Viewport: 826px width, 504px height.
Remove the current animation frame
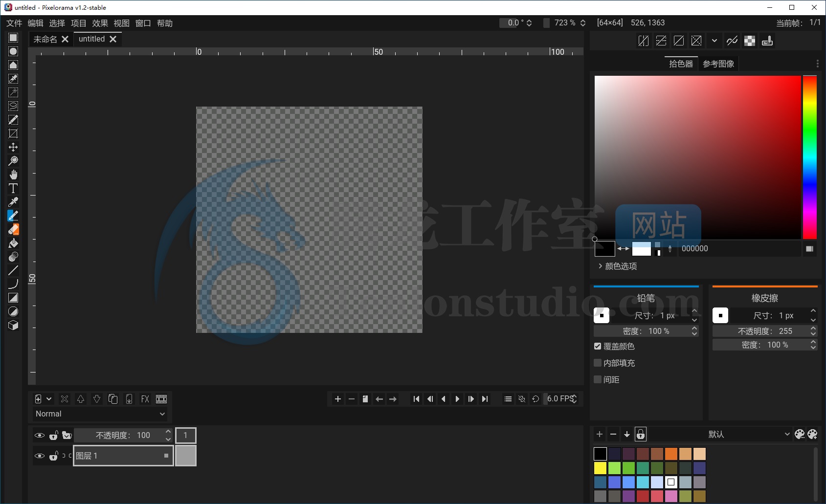352,399
